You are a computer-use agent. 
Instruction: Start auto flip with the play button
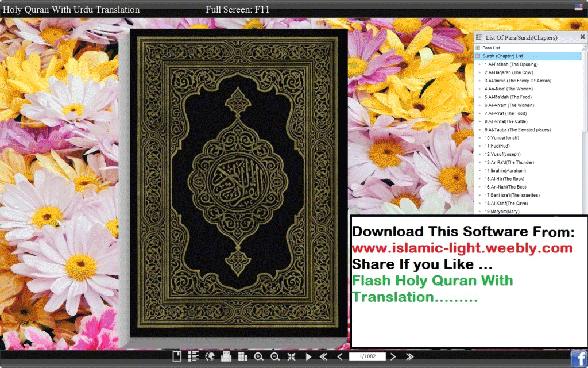pyautogui.click(x=308, y=356)
